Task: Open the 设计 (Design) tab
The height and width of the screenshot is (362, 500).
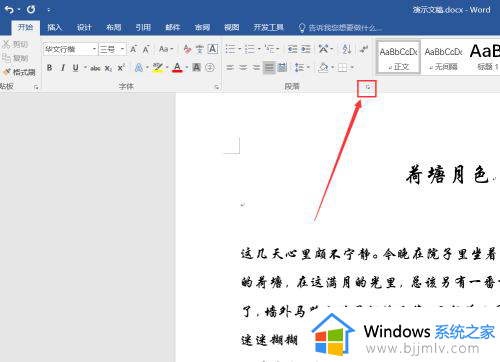Action: pos(84,27)
